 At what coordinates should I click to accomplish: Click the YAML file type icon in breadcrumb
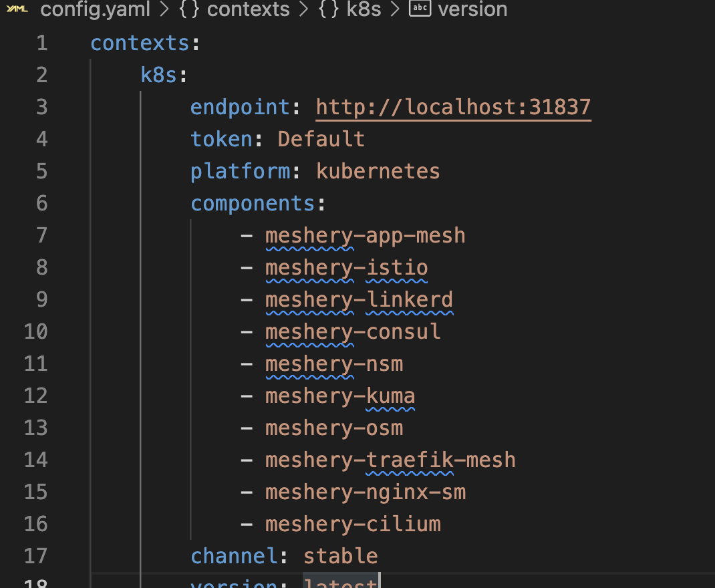click(x=16, y=9)
